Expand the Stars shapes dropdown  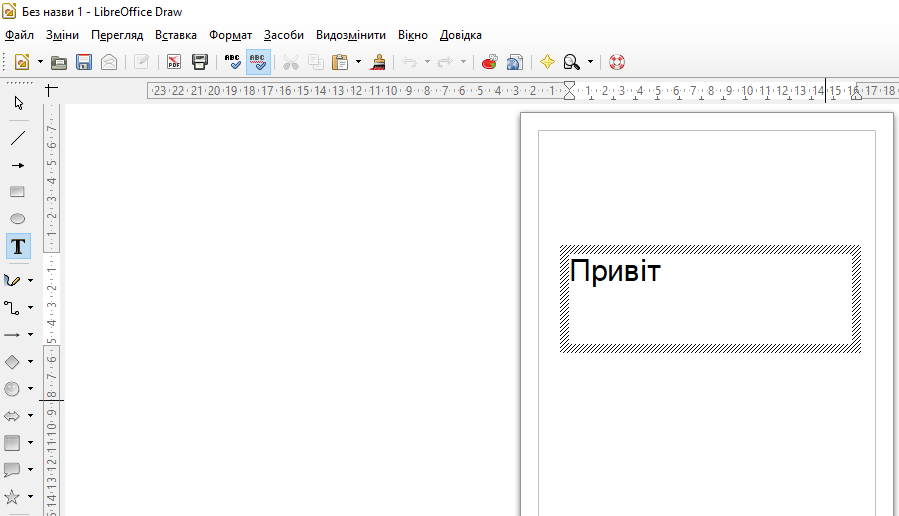tap(30, 496)
